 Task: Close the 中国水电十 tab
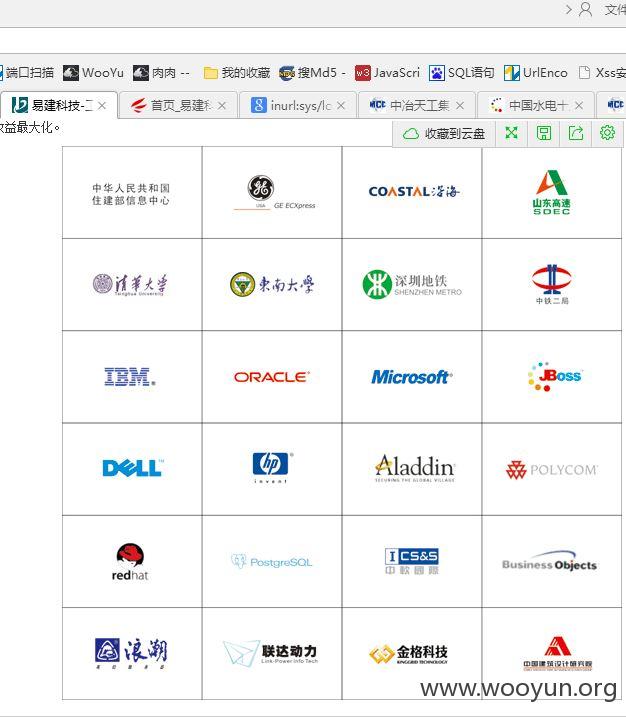click(579, 106)
